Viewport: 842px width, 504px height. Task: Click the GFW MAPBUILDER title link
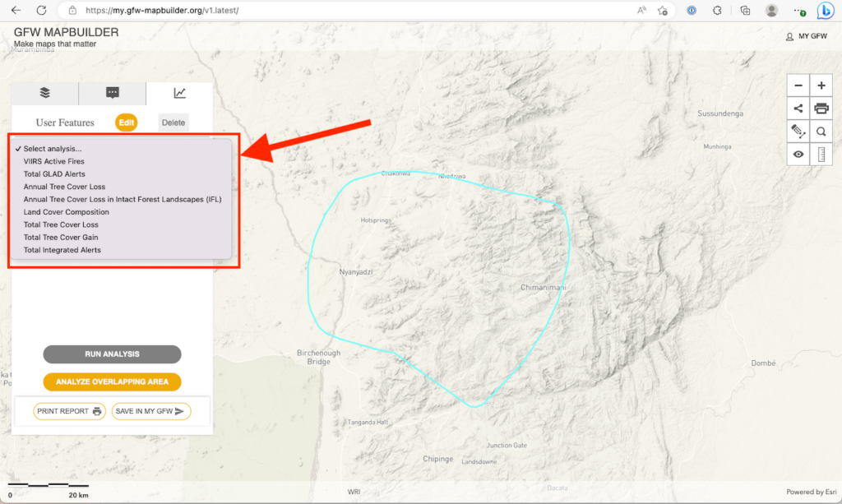(64, 31)
